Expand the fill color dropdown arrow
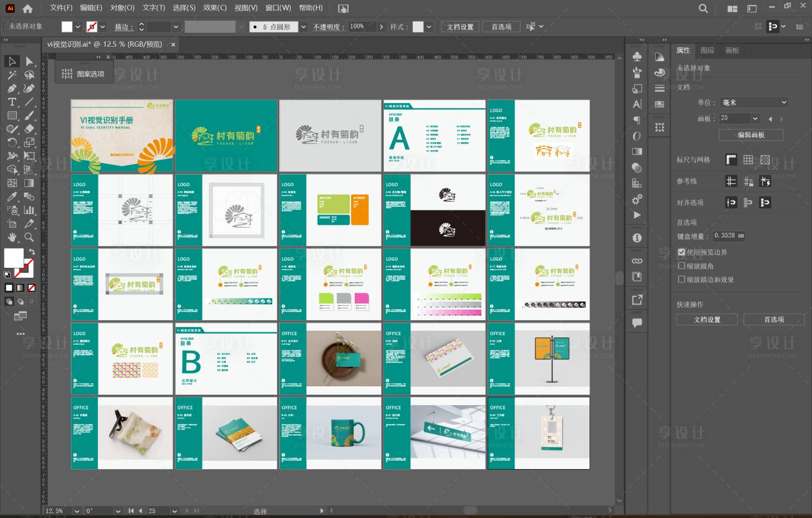 point(78,27)
